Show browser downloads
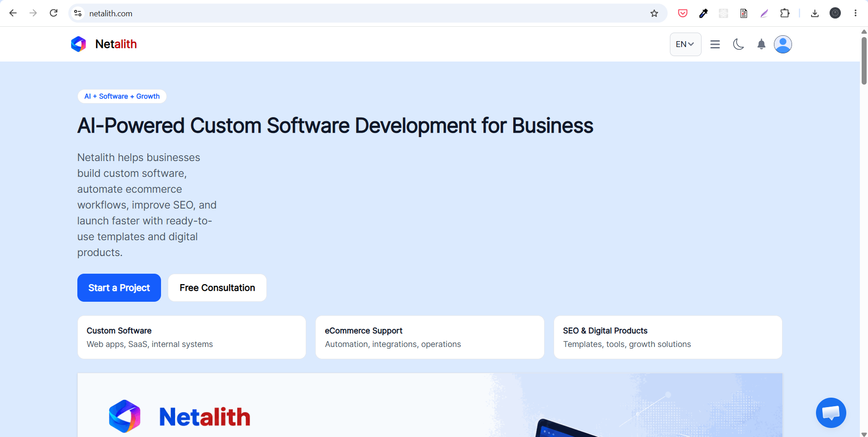The height and width of the screenshot is (437, 868). [815, 13]
